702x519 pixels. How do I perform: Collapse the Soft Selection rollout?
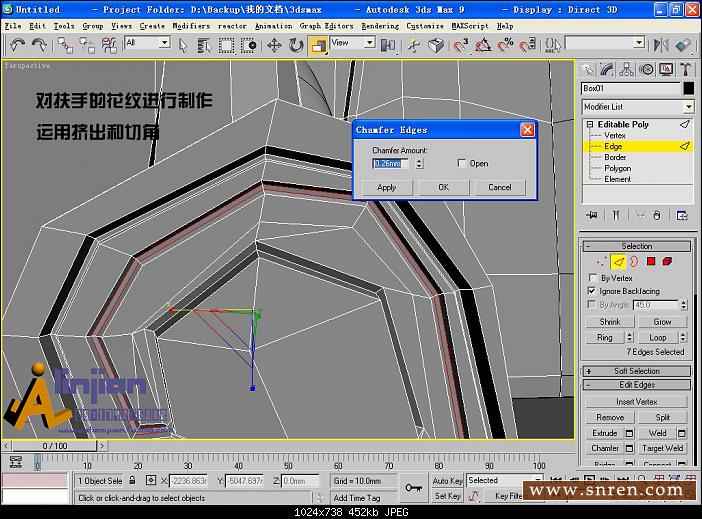point(637,371)
